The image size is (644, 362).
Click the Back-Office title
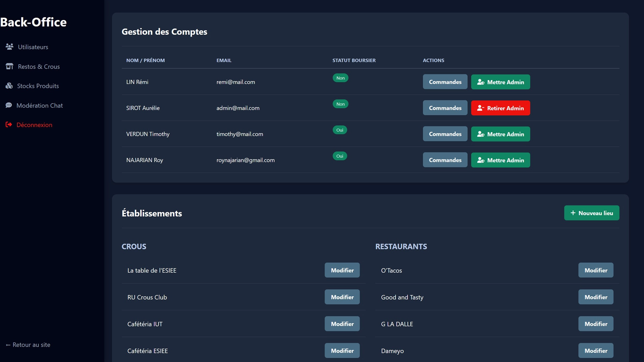pos(33,22)
